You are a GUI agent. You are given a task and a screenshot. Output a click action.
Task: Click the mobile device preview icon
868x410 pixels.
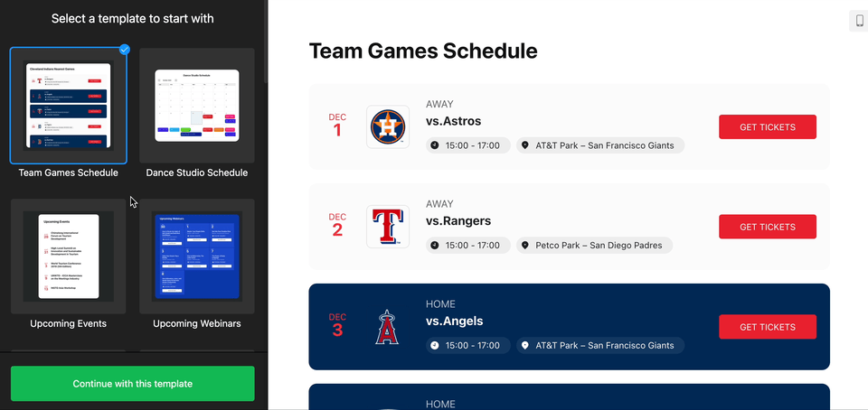859,21
